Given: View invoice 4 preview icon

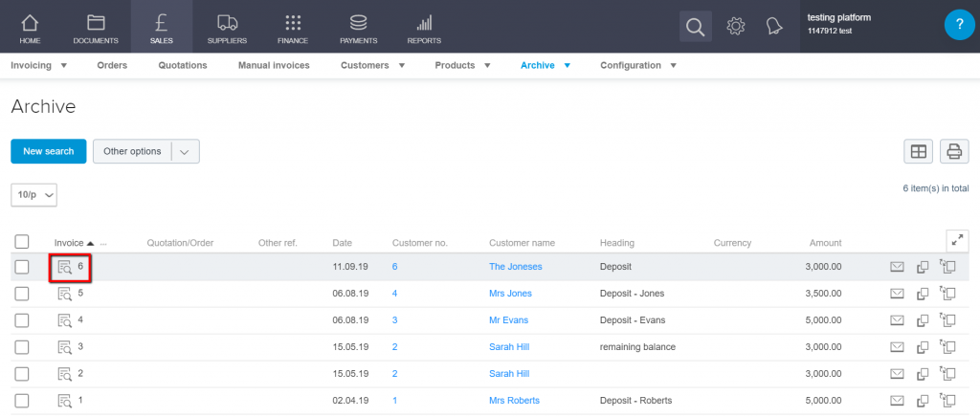Looking at the screenshot, I should pyautogui.click(x=64, y=320).
